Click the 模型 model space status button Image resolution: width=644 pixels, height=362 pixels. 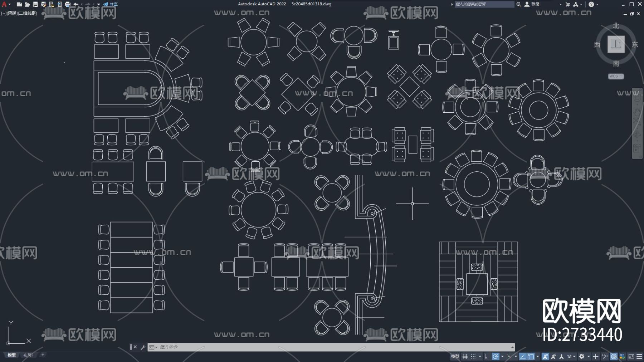455,356
